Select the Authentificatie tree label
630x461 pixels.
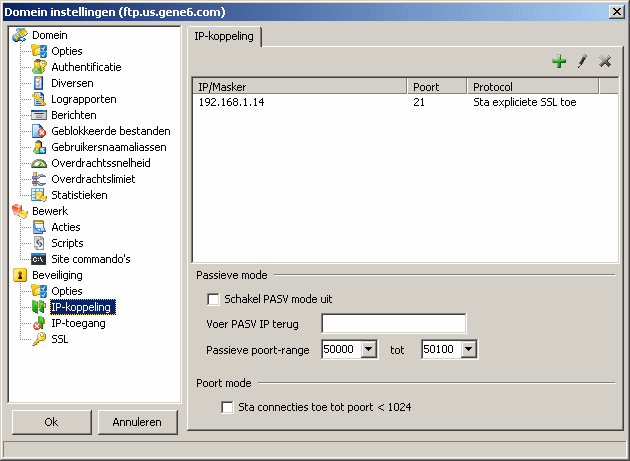click(x=86, y=67)
